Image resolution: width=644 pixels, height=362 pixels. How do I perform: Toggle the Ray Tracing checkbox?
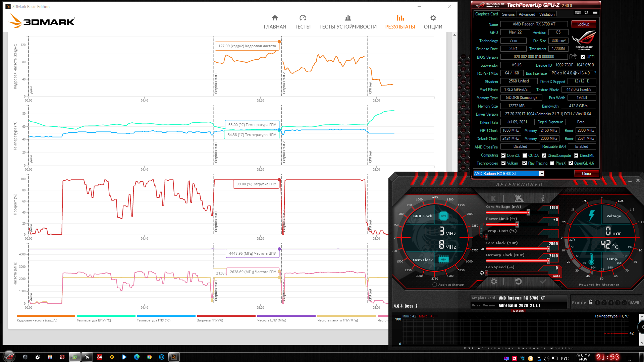(x=524, y=163)
